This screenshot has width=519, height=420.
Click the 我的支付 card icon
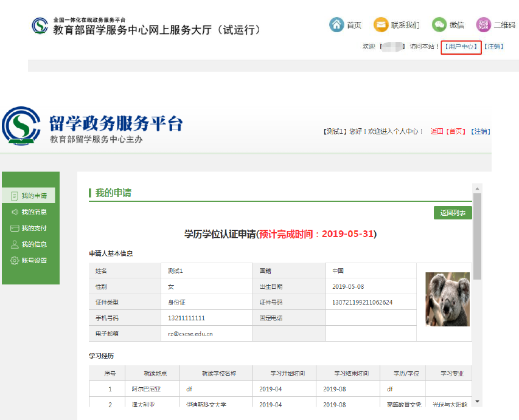point(15,229)
